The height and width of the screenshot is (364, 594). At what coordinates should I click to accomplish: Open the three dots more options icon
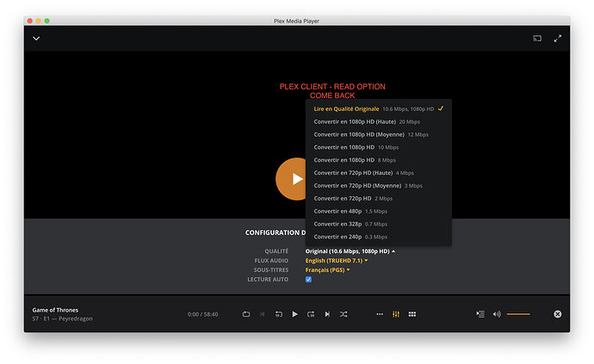380,314
